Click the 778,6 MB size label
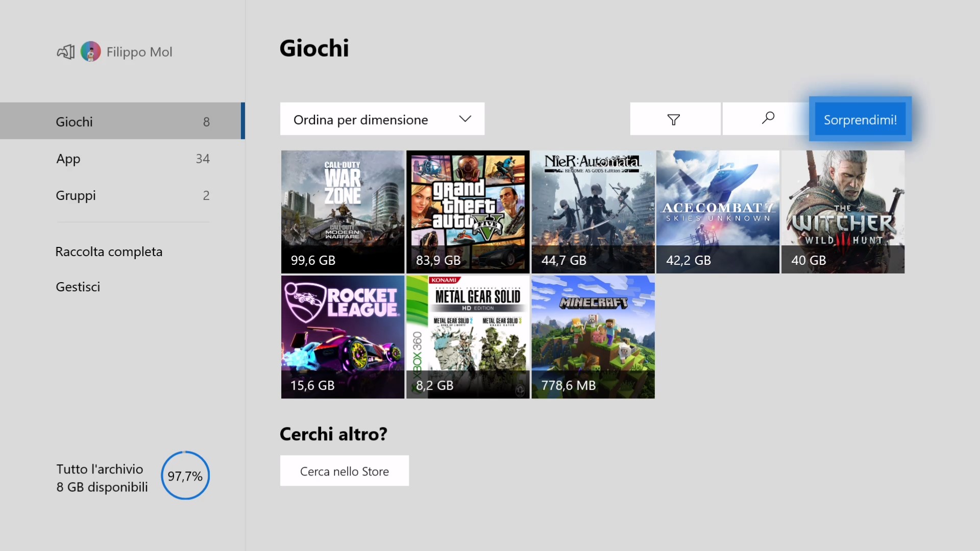This screenshot has width=980, height=551. (x=569, y=385)
